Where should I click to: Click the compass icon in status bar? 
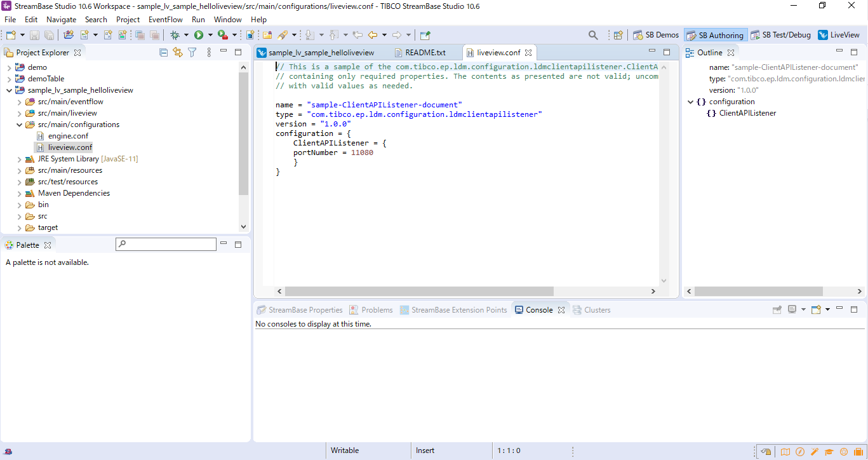tap(800, 452)
